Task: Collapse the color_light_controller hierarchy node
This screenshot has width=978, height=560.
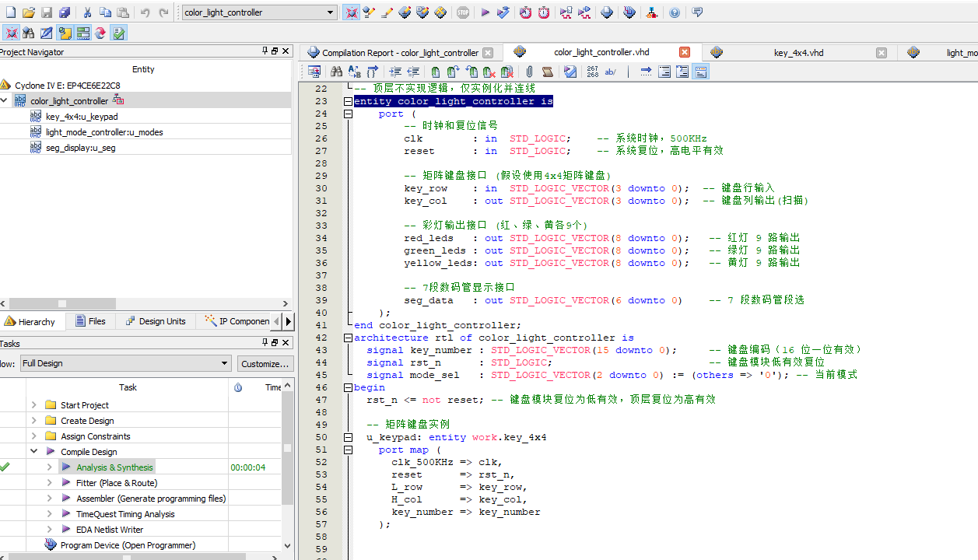Action: pyautogui.click(x=5, y=100)
